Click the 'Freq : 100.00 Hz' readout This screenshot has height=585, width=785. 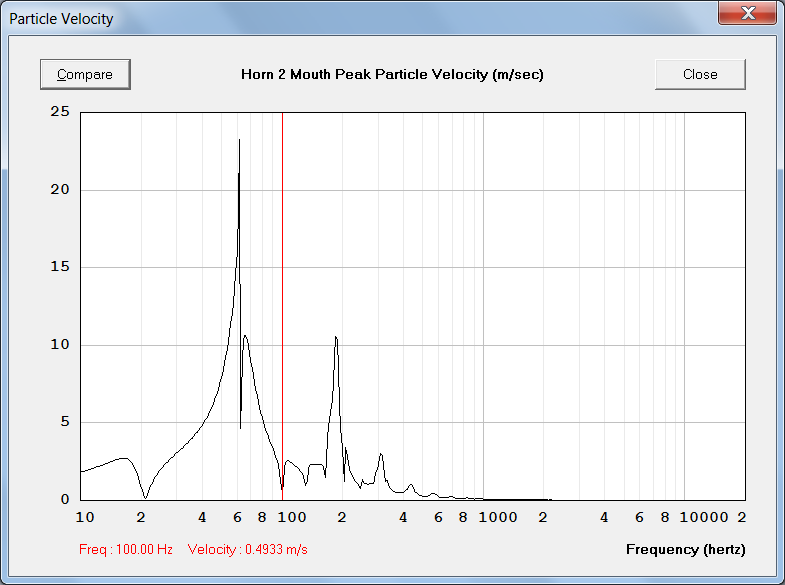126,549
